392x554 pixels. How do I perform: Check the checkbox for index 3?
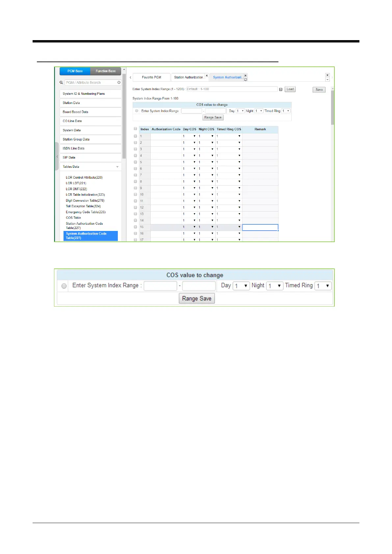(x=135, y=149)
